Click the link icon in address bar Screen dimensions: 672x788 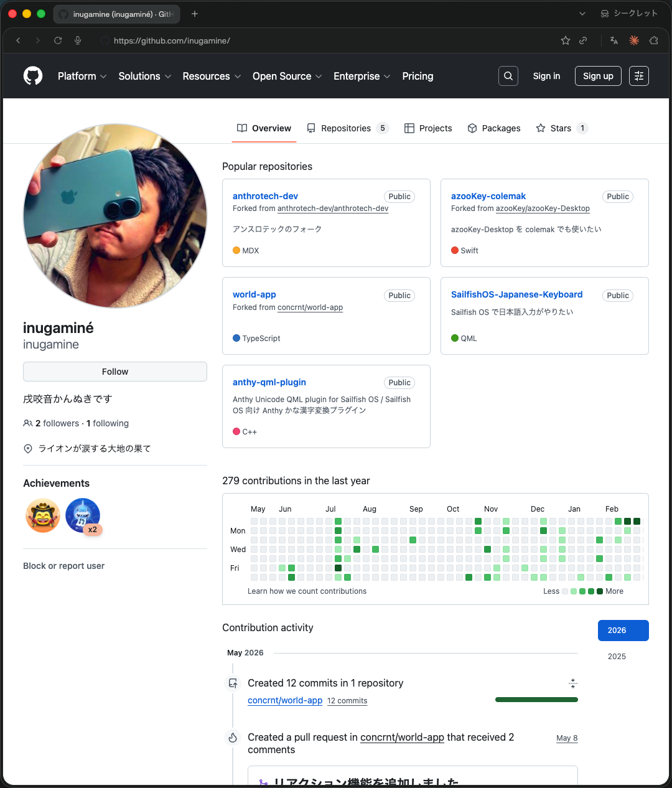(583, 40)
